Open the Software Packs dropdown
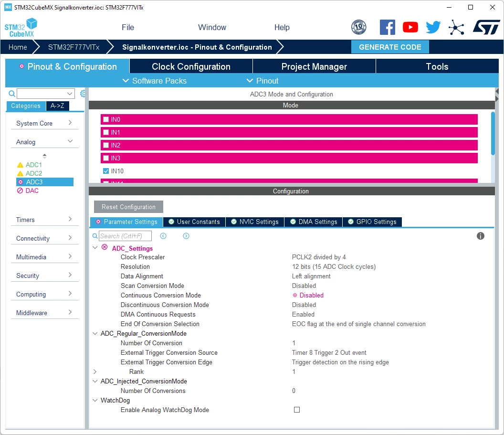Viewport: 504px width, 435px height. (155, 81)
